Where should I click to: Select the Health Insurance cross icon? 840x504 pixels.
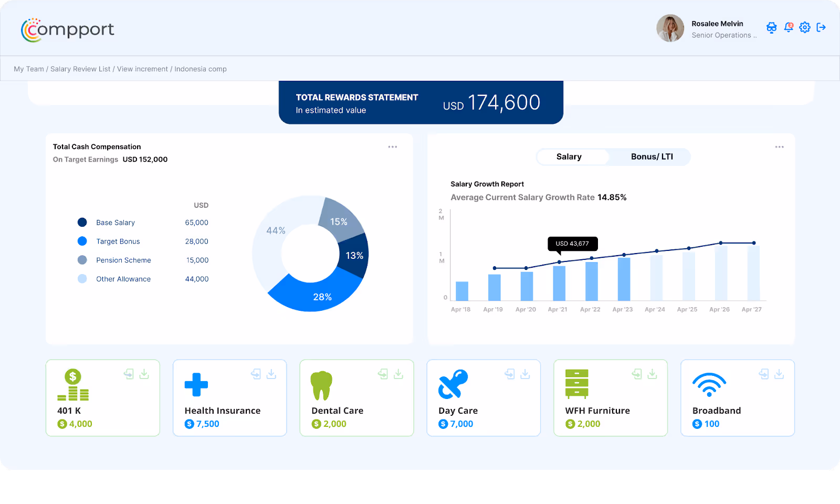(196, 385)
